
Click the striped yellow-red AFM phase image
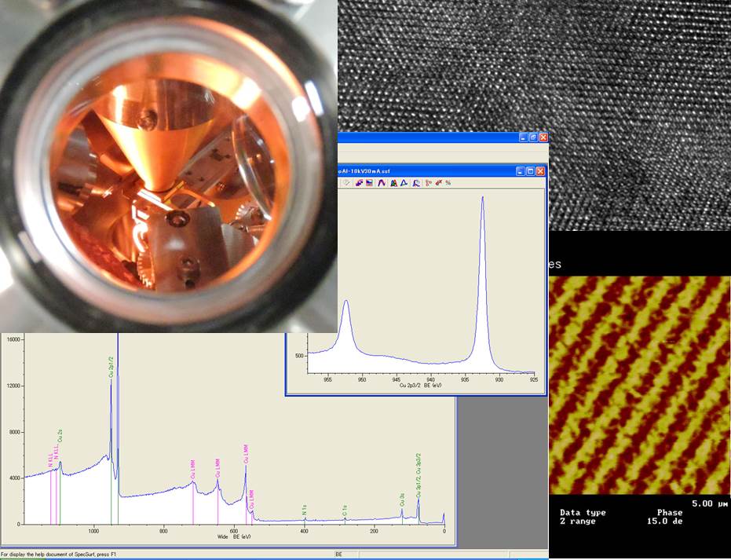tap(639, 385)
